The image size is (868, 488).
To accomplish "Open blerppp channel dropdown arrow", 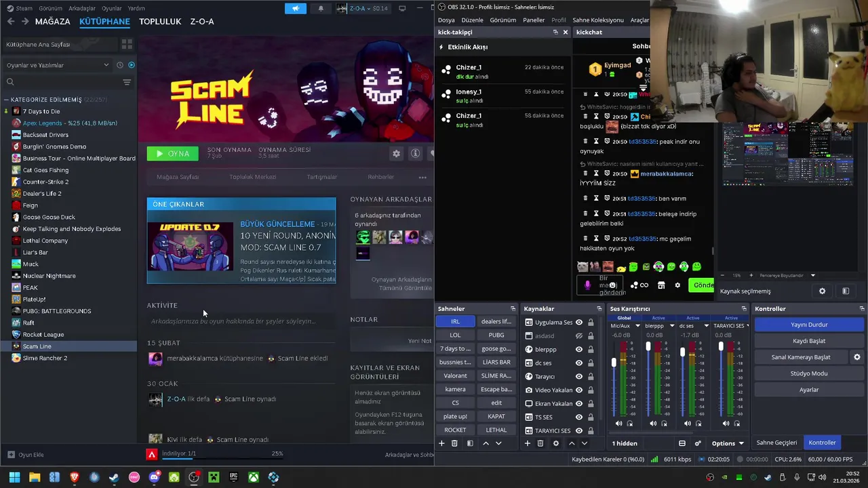I will [x=672, y=326].
